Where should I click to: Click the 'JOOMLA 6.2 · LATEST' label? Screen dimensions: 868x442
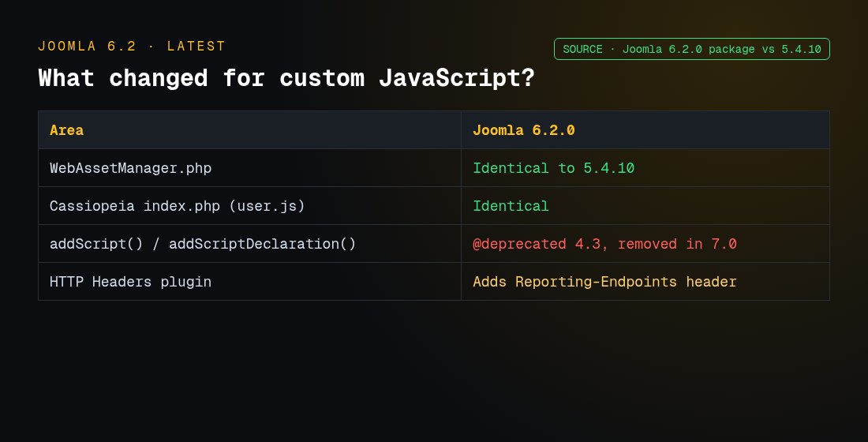click(132, 46)
